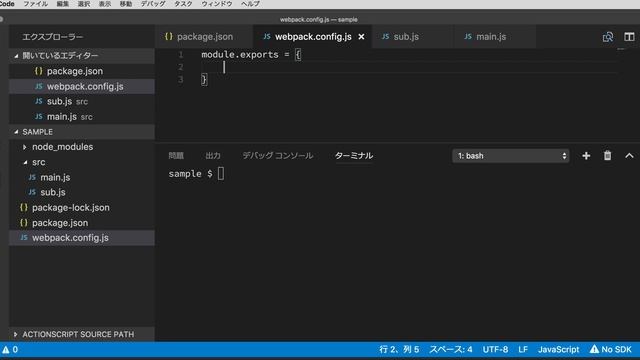
Task: Select the ターミナル panel tab
Action: tap(353, 156)
